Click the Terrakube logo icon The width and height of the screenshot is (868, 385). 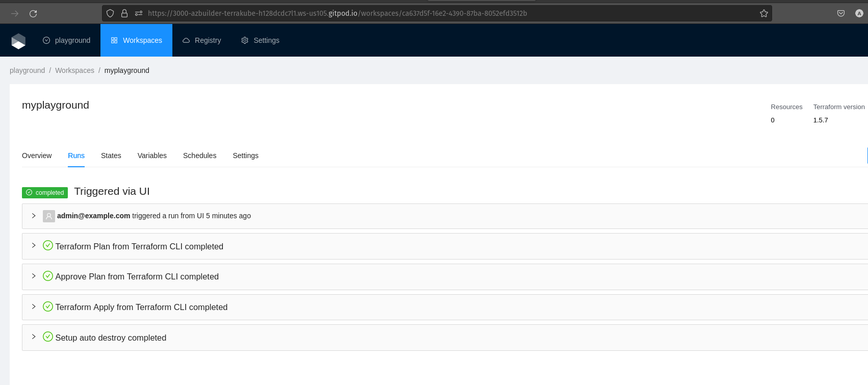18,41
